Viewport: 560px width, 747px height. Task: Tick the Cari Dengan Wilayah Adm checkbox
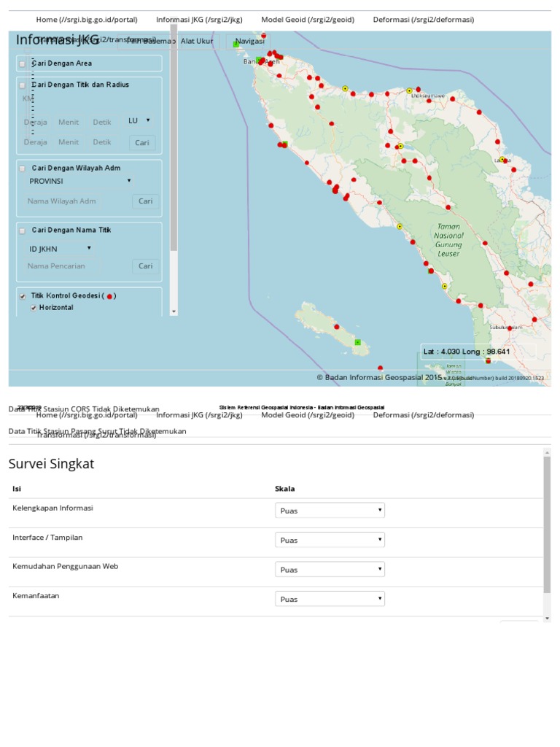click(x=23, y=169)
